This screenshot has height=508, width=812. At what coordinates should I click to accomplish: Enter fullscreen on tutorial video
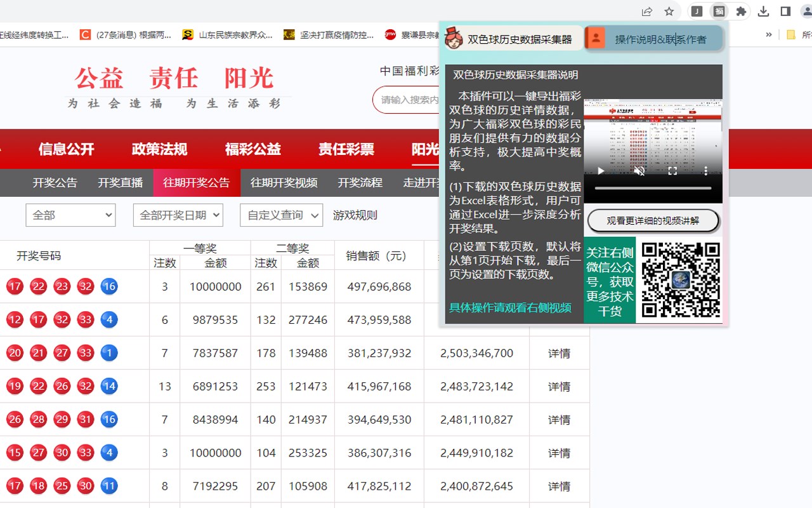672,171
